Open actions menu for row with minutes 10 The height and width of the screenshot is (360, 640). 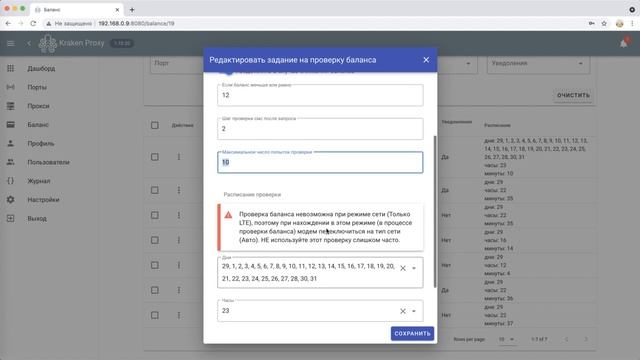point(179,157)
